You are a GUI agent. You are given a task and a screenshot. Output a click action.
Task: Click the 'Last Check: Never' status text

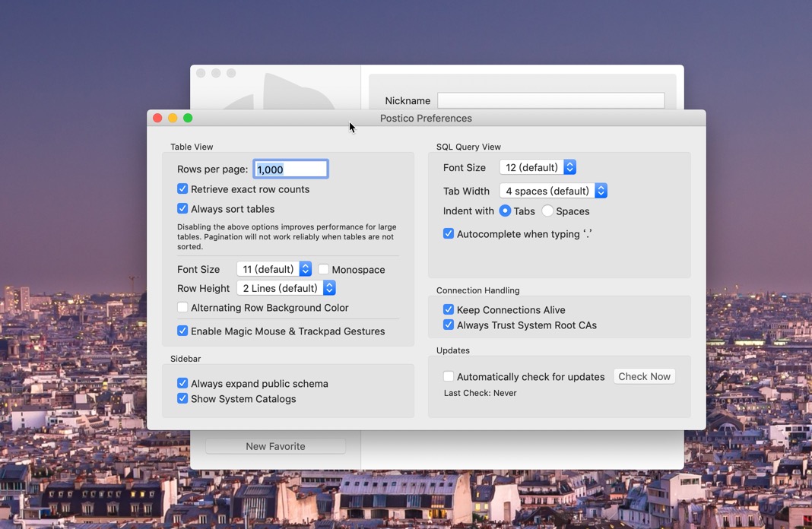pos(480,393)
